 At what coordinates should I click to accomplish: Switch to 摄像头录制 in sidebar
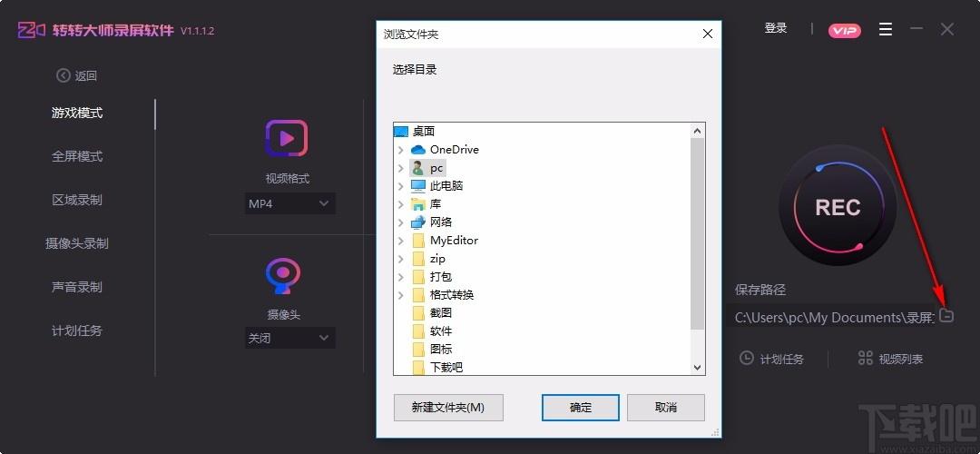[x=77, y=243]
